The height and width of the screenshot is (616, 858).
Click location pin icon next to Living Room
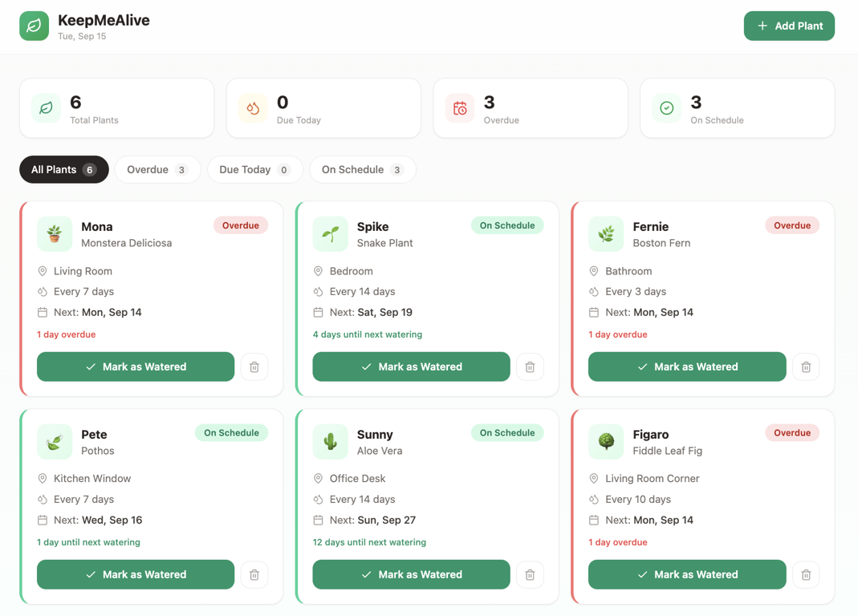point(42,271)
